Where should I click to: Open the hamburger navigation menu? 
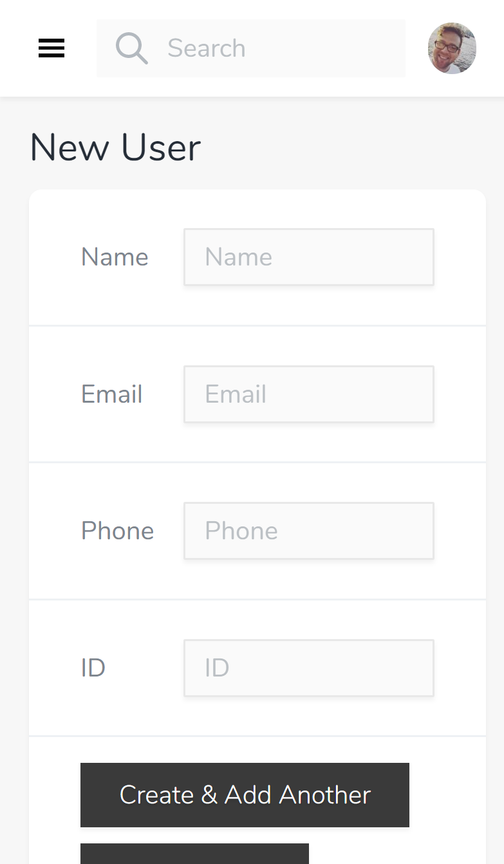coord(51,48)
